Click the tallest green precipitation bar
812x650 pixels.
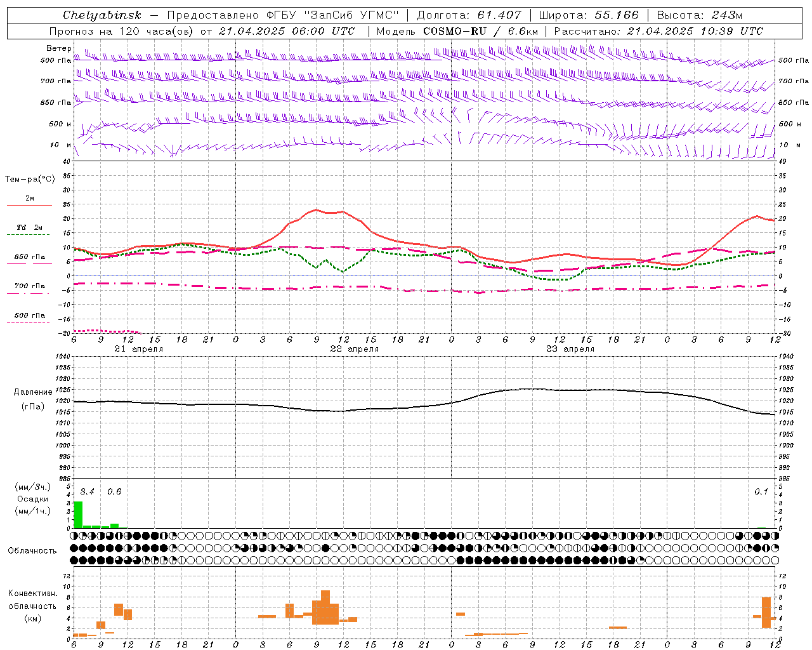[78, 515]
